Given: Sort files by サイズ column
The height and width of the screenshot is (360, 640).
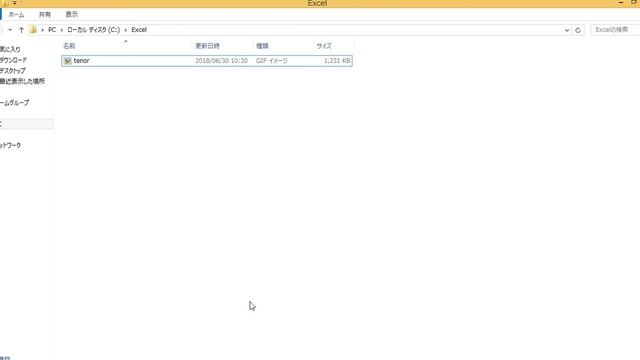Looking at the screenshot, I should [324, 46].
